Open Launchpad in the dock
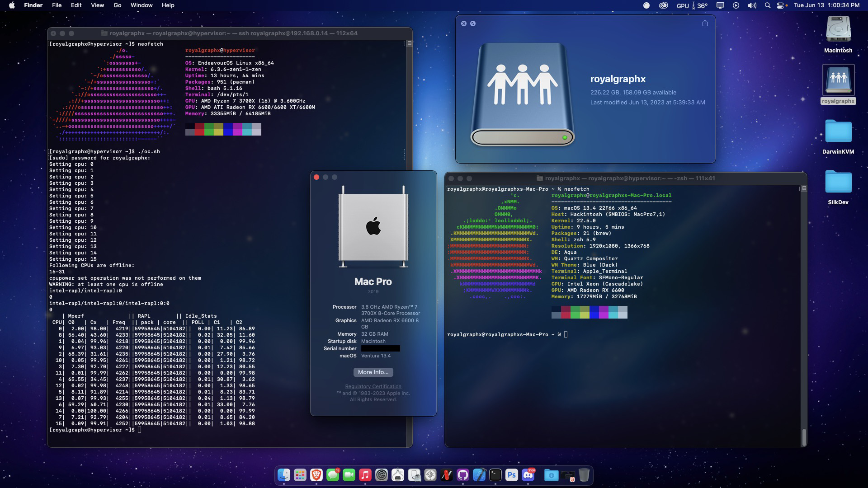 (x=300, y=475)
